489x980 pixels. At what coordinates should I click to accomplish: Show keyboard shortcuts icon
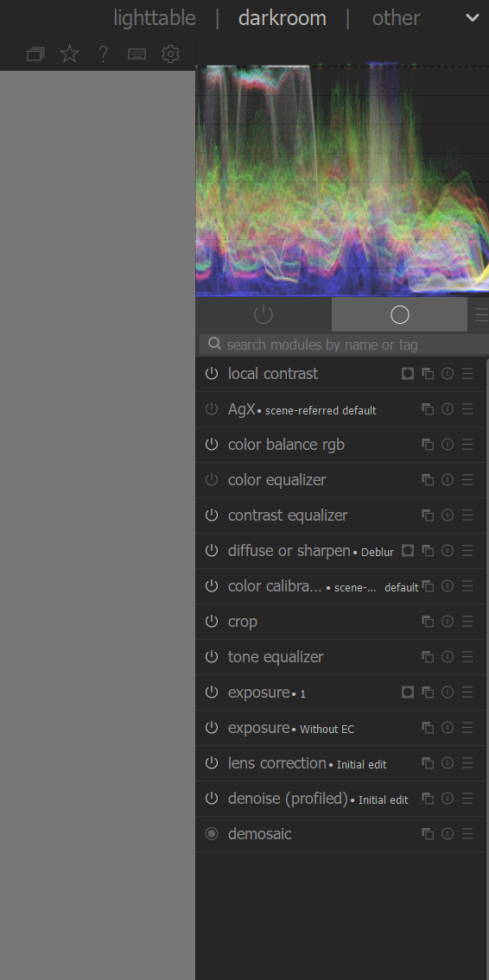(137, 54)
